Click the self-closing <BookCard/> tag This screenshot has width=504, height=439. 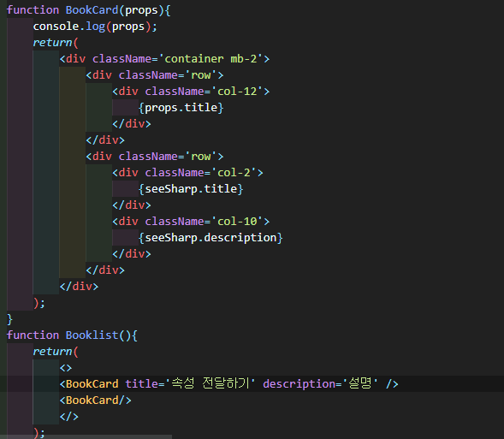(x=96, y=400)
